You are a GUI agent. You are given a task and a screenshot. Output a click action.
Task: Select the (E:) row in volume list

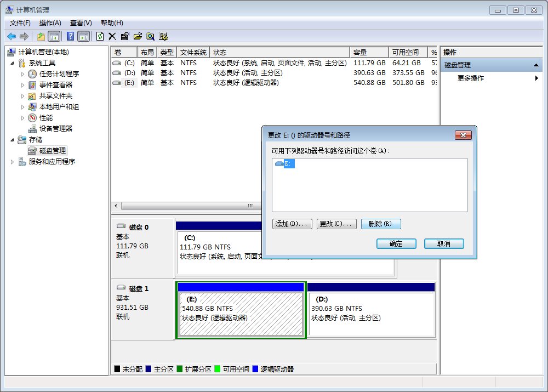[x=273, y=83]
